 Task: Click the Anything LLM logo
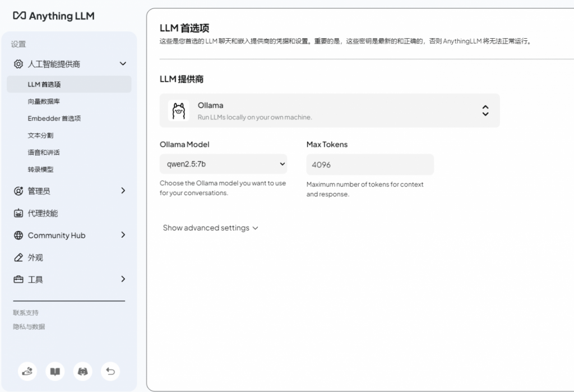pyautogui.click(x=53, y=16)
